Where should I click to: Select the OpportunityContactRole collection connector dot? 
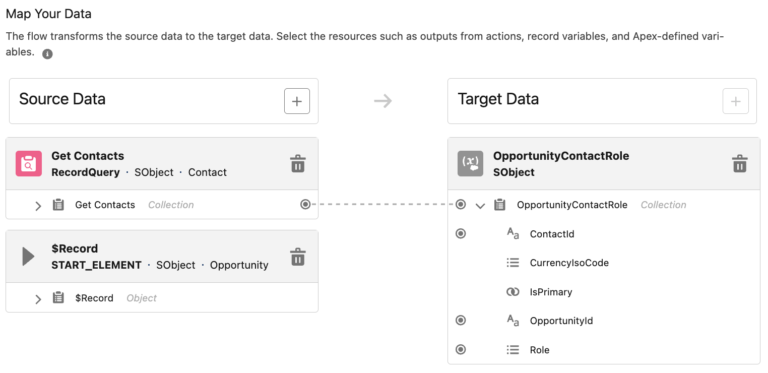[x=460, y=205]
